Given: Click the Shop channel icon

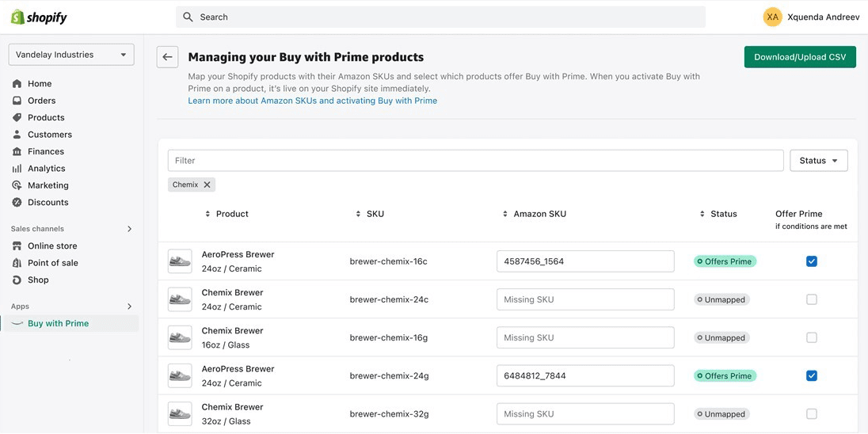Looking at the screenshot, I should [17, 280].
